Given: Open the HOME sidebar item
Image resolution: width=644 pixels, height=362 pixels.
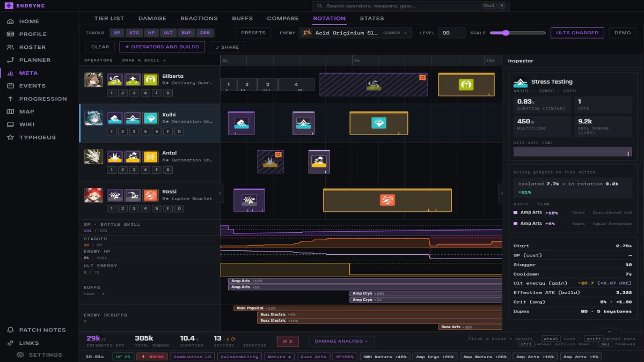Looking at the screenshot, I should (x=30, y=21).
